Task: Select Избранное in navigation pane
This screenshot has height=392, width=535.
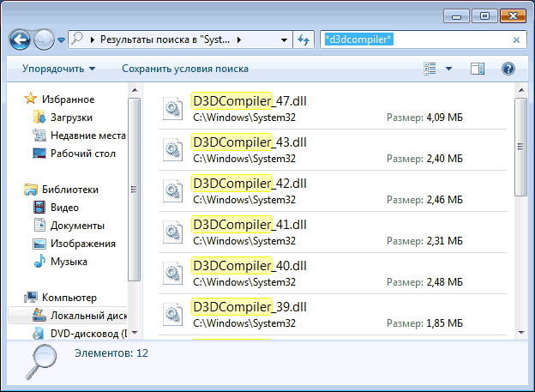Action: [69, 100]
